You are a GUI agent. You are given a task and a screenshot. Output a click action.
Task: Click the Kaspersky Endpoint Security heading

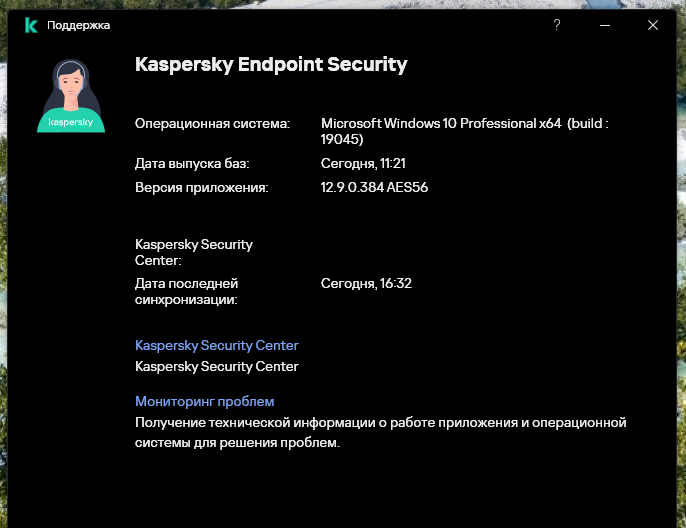click(271, 64)
